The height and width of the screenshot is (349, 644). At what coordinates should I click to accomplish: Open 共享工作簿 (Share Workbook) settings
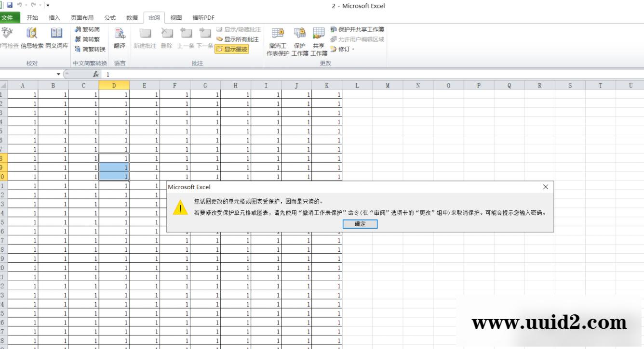click(x=319, y=40)
